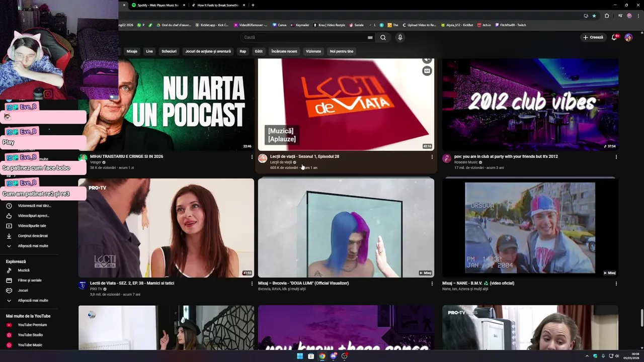Viewport: 644px width, 362px height.
Task: Open Discord from taskbar
Action: pyautogui.click(x=333, y=356)
